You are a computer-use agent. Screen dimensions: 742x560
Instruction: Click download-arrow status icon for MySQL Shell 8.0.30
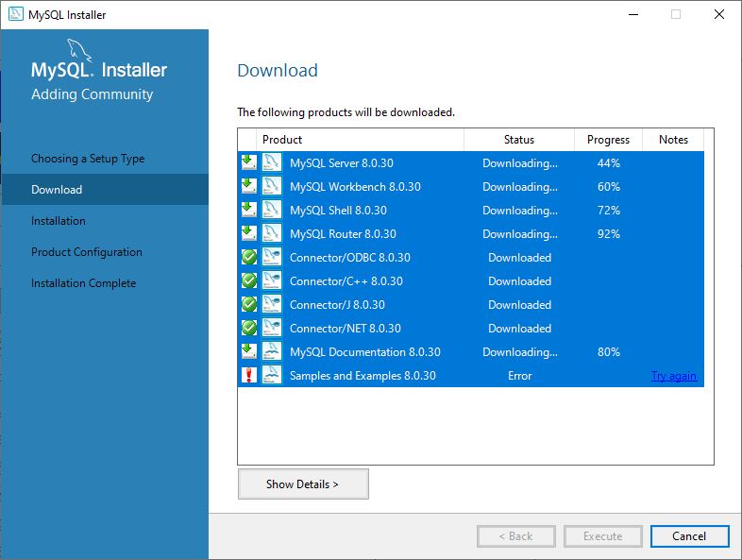pos(249,210)
